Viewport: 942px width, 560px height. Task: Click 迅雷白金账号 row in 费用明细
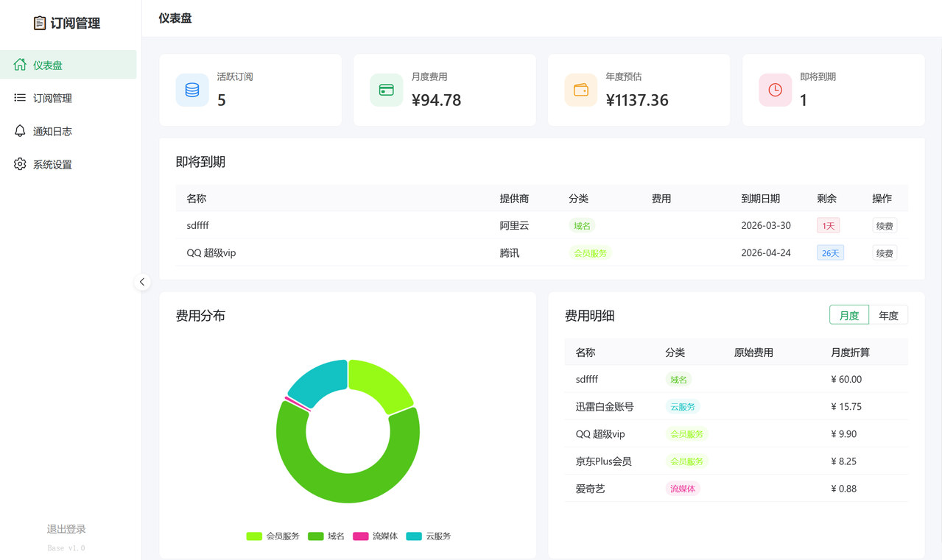[737, 406]
